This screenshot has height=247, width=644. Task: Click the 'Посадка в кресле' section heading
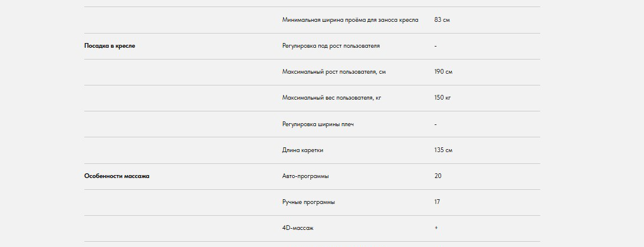[x=110, y=46]
